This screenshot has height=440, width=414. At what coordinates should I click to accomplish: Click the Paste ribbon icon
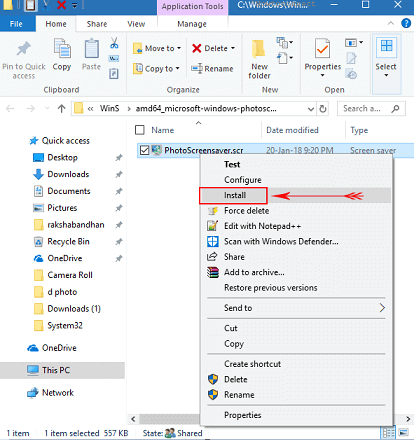point(91,49)
